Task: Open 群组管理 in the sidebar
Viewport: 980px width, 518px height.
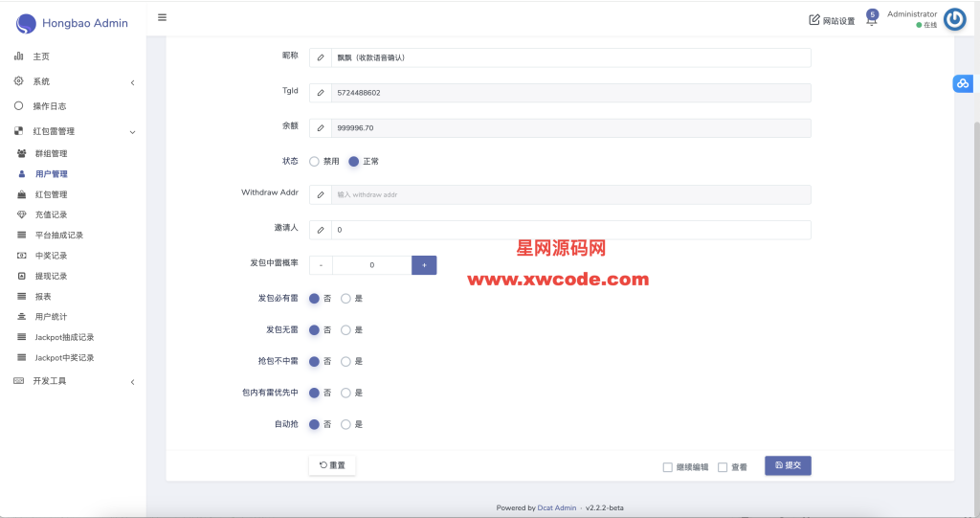Action: 51,153
